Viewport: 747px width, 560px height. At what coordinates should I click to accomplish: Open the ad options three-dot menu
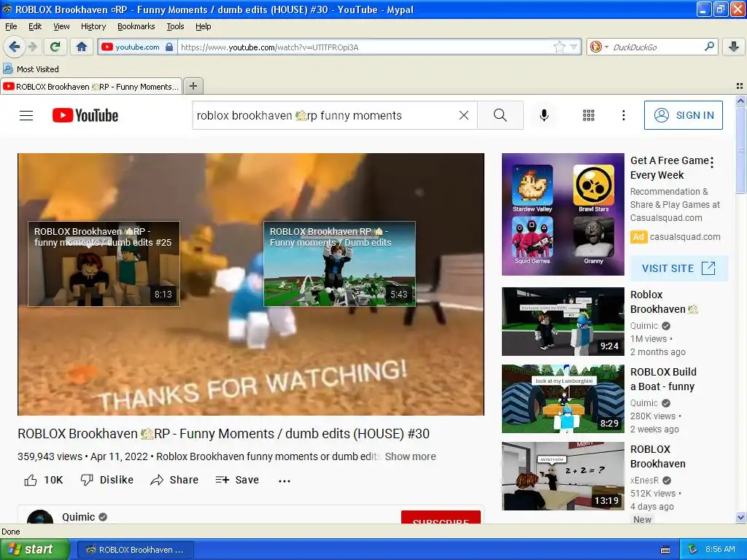tap(712, 163)
